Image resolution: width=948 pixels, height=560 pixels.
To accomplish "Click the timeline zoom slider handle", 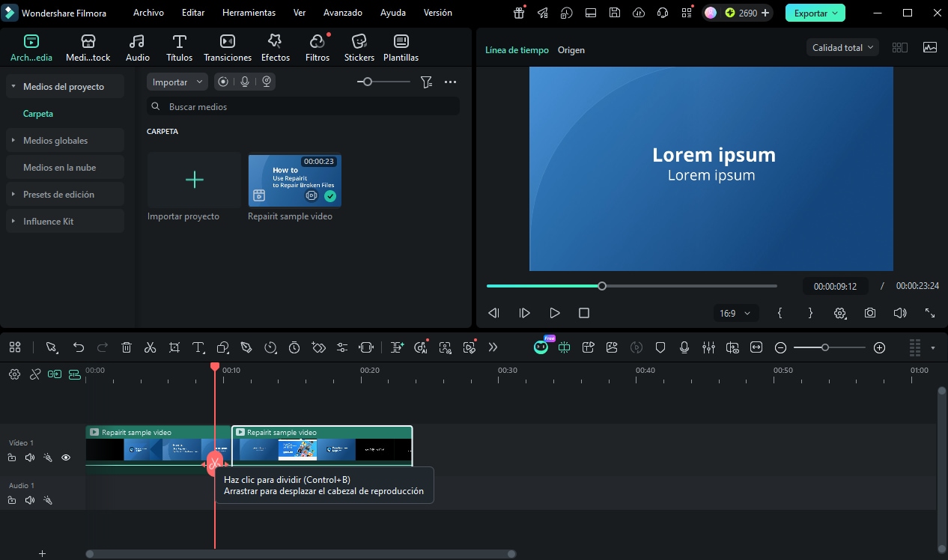I will point(825,347).
